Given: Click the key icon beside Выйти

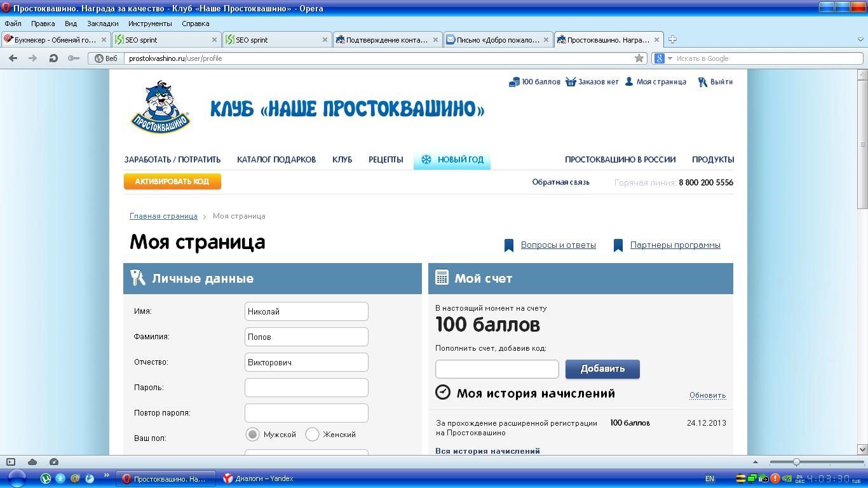Looking at the screenshot, I should pos(702,82).
